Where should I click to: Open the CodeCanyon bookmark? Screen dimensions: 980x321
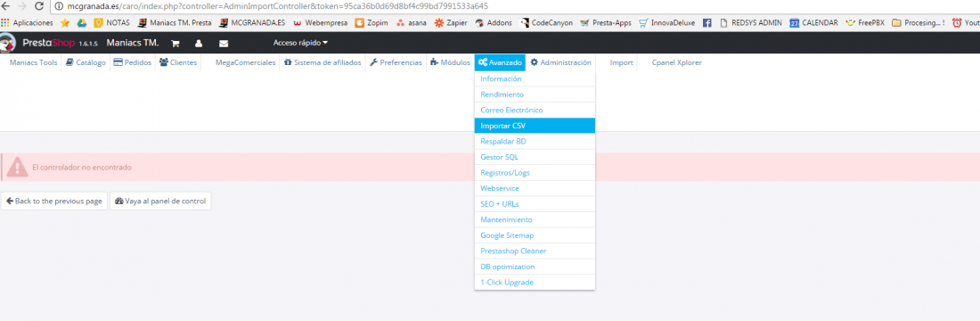coord(546,22)
